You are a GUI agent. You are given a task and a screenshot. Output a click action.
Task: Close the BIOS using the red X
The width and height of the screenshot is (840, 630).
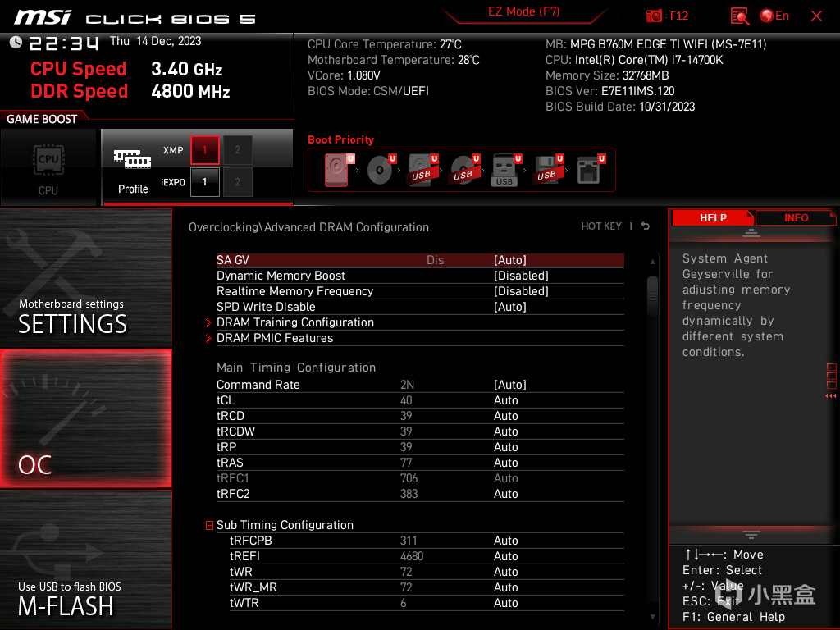[x=816, y=16]
